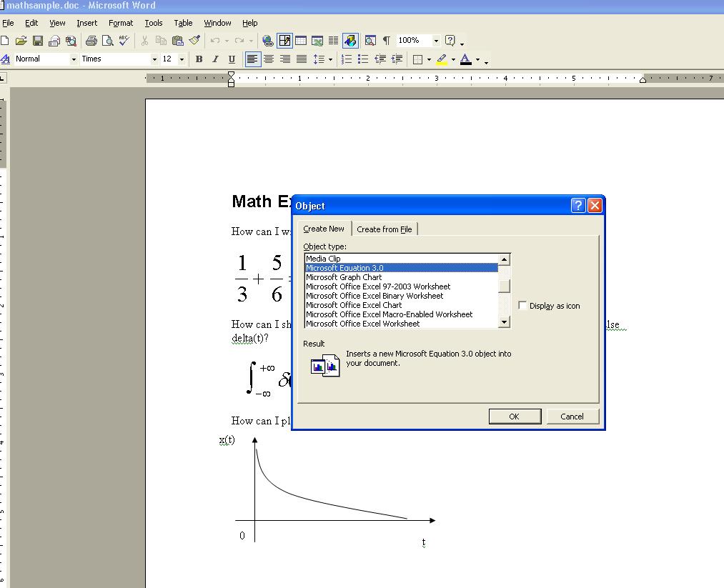Click object list scroll up arrow
724x588 pixels.
(504, 260)
